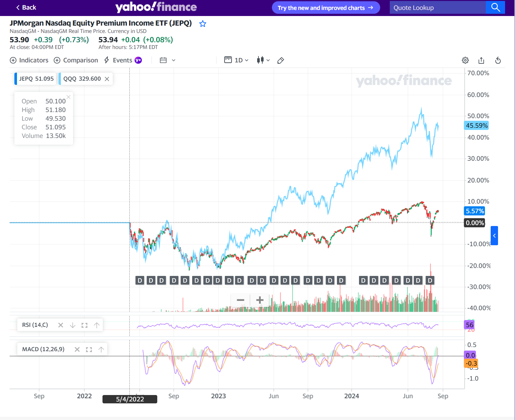
Task: Reset the chart with the reset icon
Action: point(498,60)
